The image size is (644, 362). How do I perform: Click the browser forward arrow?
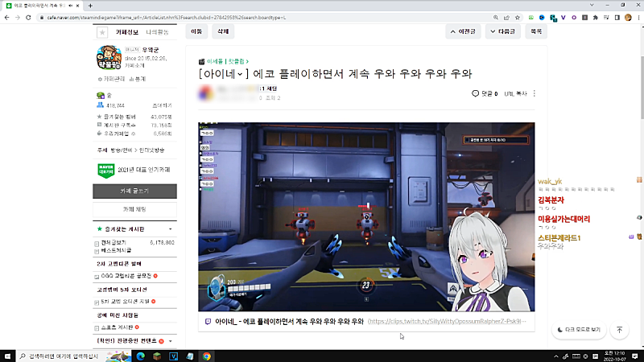coord(17,18)
